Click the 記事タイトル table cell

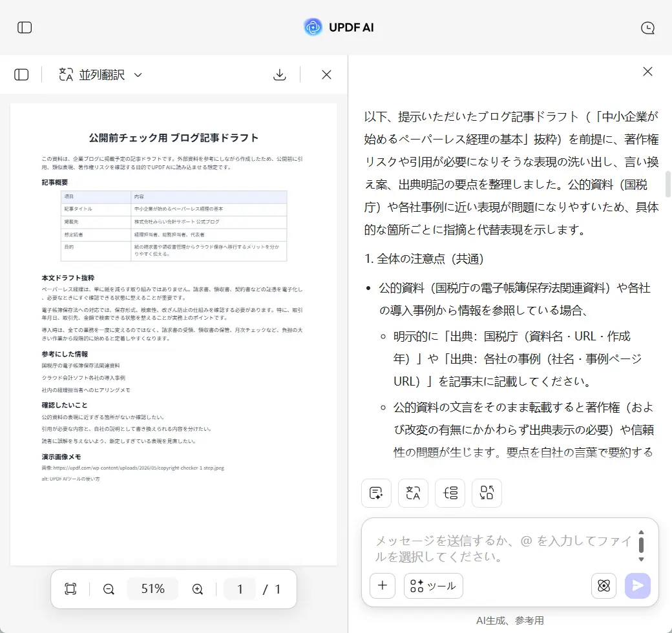96,209
